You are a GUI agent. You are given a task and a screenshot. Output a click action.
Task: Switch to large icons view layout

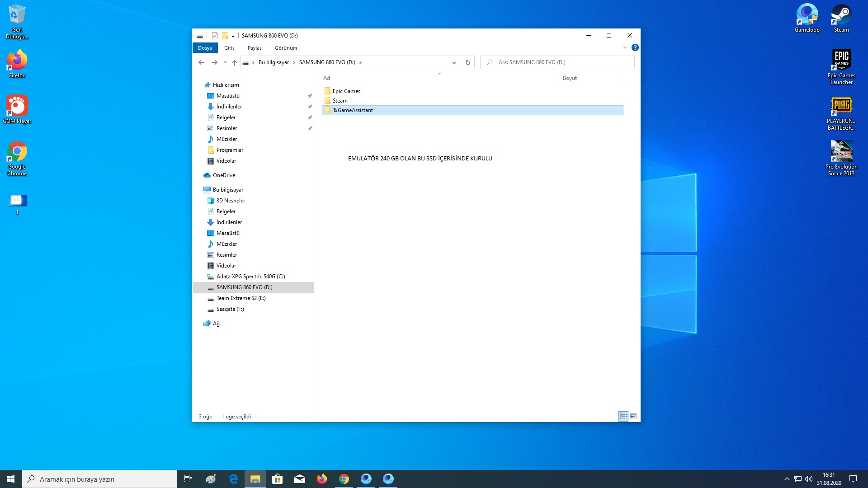point(633,416)
